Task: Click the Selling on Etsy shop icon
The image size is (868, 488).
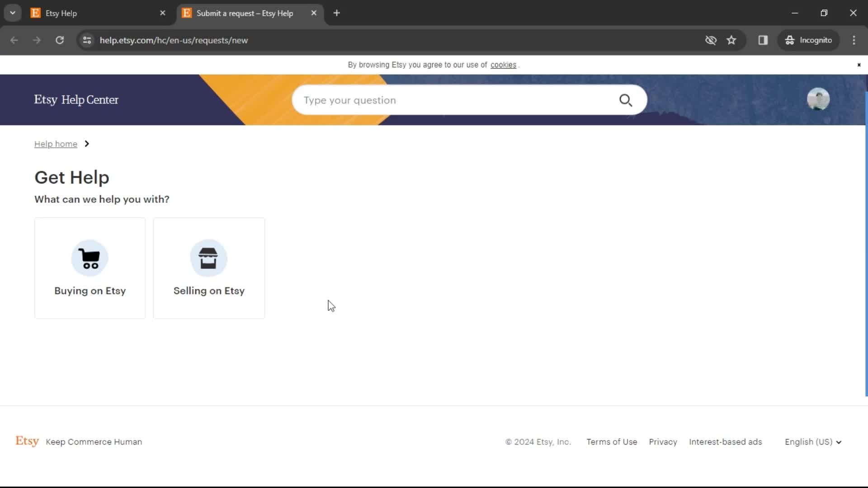Action: tap(208, 258)
